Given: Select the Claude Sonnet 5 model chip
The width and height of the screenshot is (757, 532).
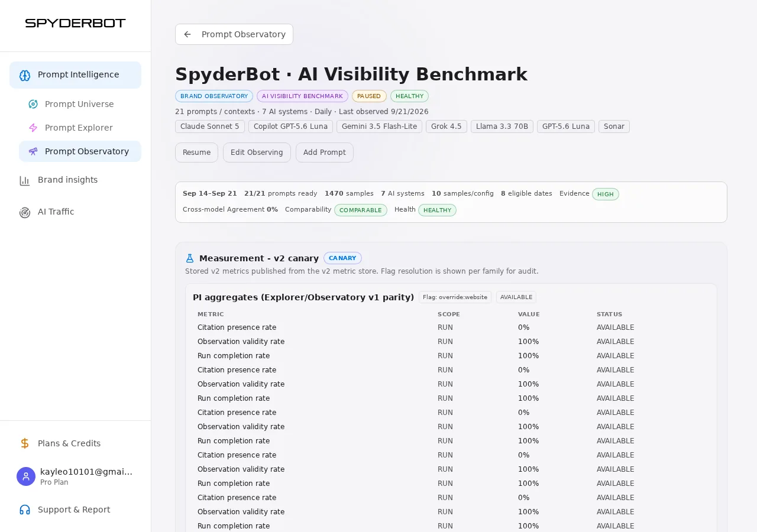Looking at the screenshot, I should coord(210,126).
